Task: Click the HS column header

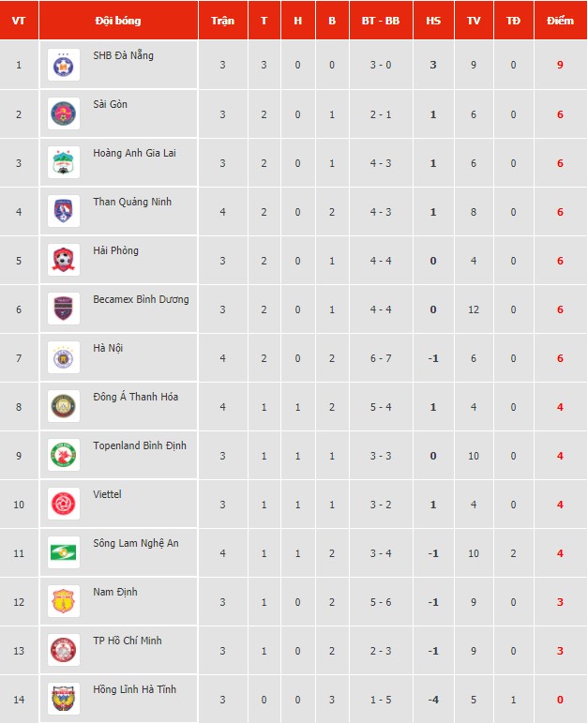Action: coord(433,21)
